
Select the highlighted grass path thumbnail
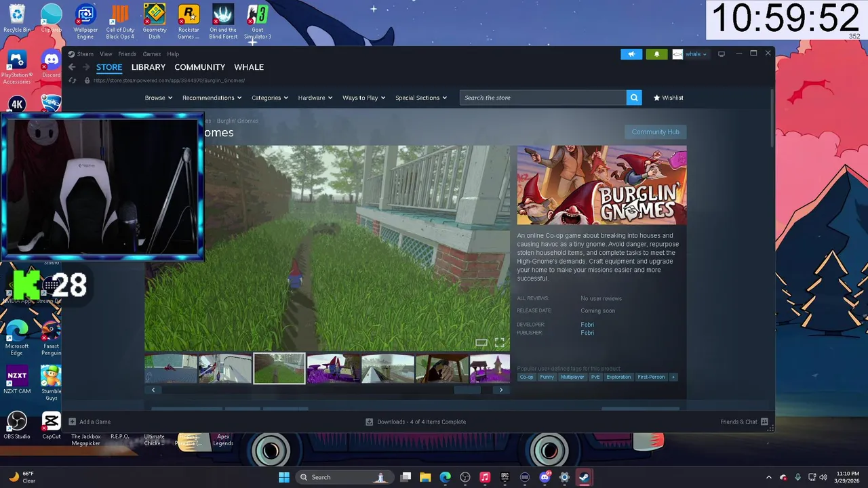pos(279,369)
